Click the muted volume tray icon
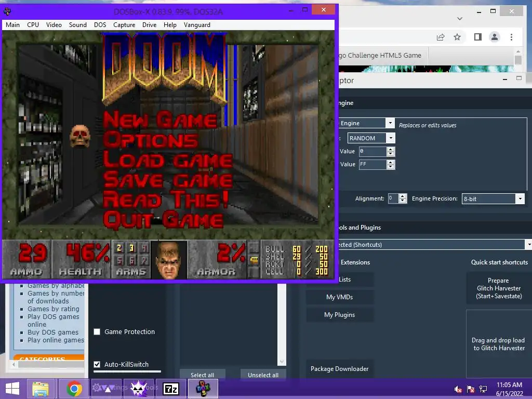 [x=458, y=389]
